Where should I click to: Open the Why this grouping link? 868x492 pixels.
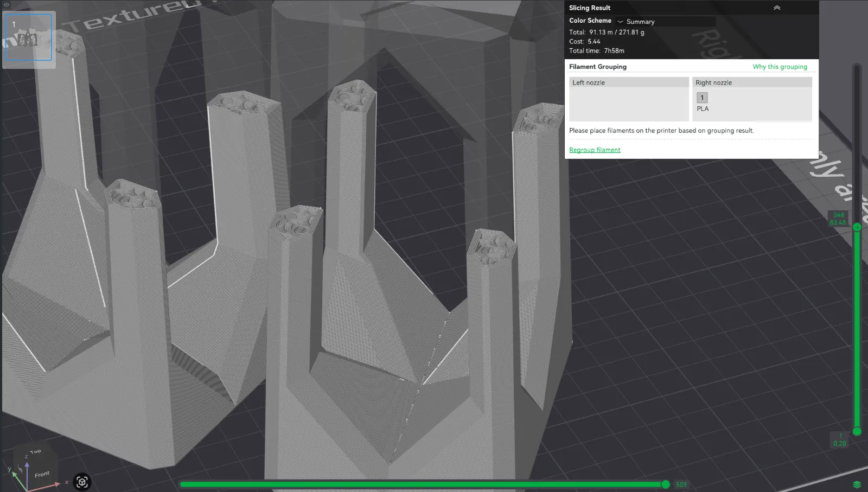click(x=780, y=67)
